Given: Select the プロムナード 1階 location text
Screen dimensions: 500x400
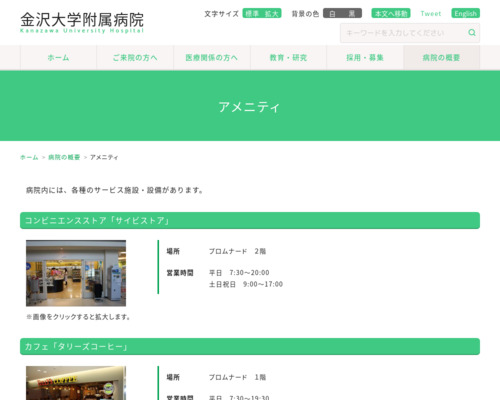Looking at the screenshot, I should coord(237,377).
